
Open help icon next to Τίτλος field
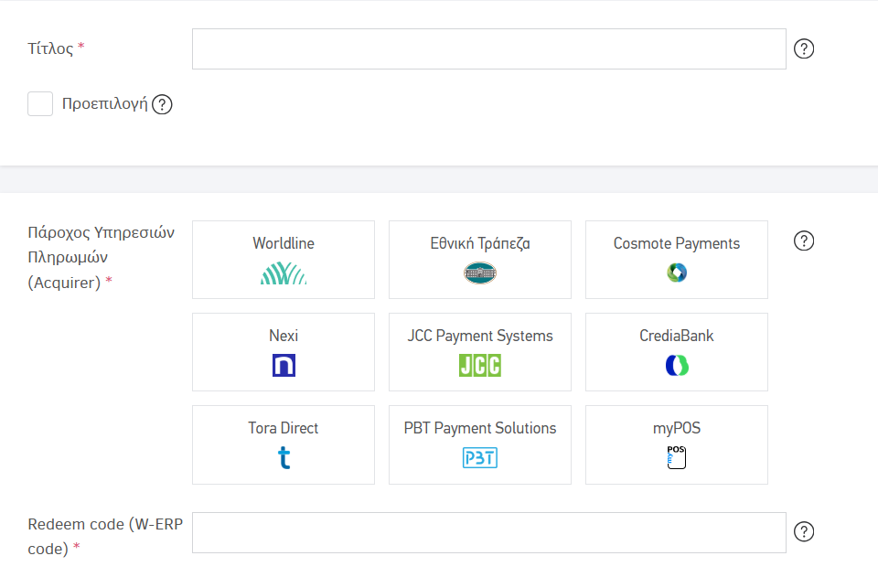(x=804, y=48)
